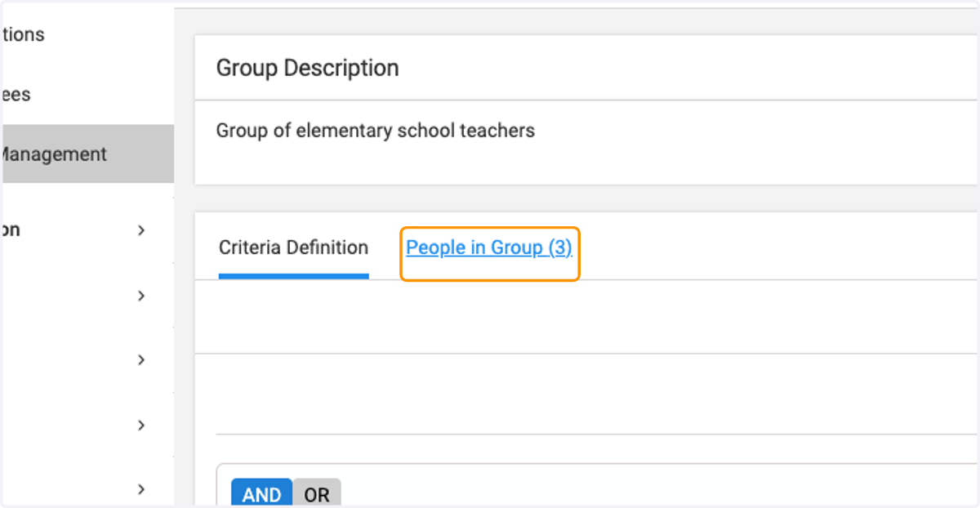Click the 'Group of elementary school teachers' text
The height and width of the screenshot is (508, 980).
(x=376, y=131)
